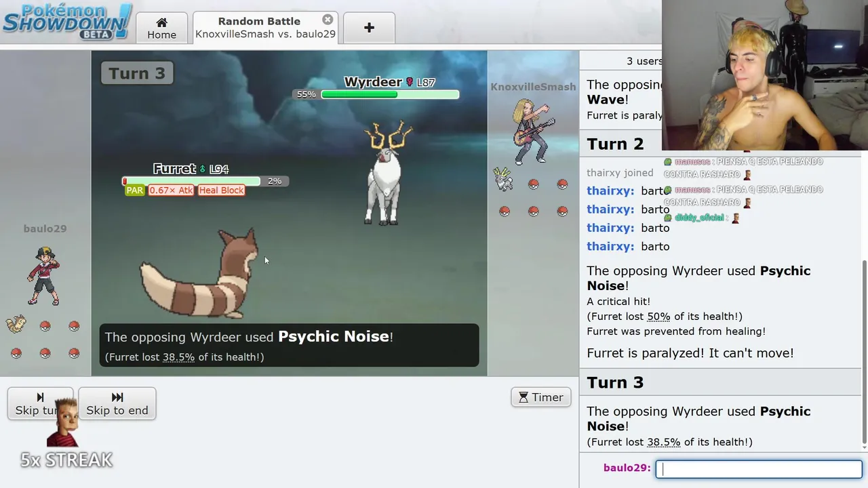Click Wyrdeer team icon under KnoxvilleSmash
Screen dimensions: 868x488
[503, 180]
